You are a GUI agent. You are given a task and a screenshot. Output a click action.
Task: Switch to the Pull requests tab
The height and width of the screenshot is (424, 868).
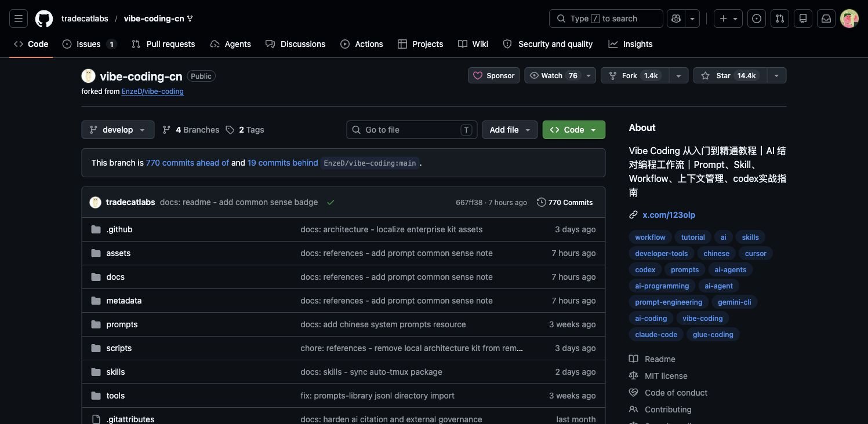point(164,44)
